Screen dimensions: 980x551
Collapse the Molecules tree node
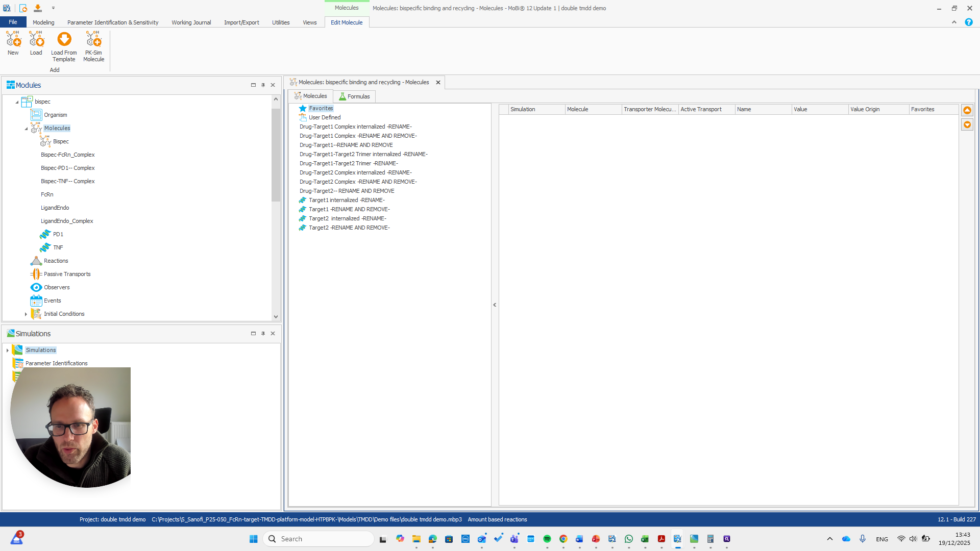point(26,128)
